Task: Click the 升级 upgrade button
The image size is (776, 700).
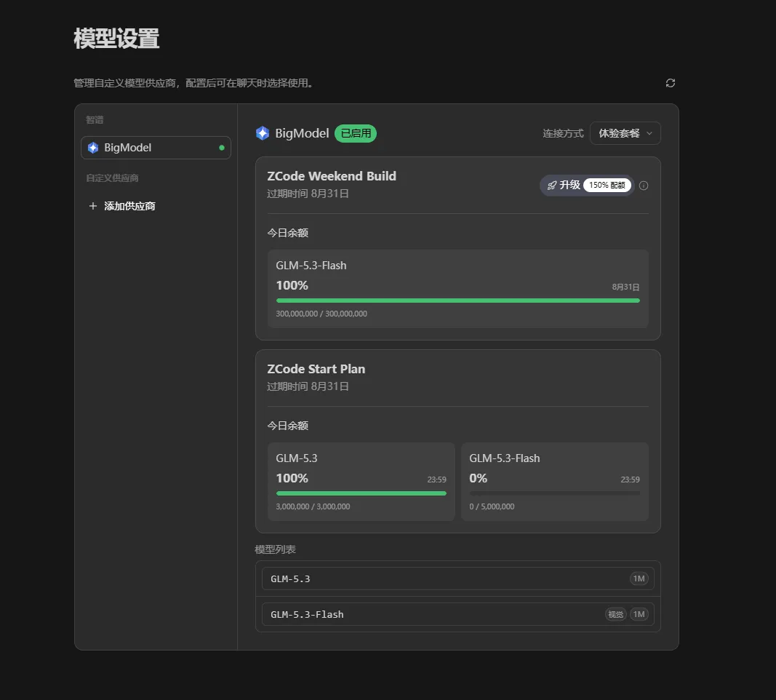Action: pos(587,185)
